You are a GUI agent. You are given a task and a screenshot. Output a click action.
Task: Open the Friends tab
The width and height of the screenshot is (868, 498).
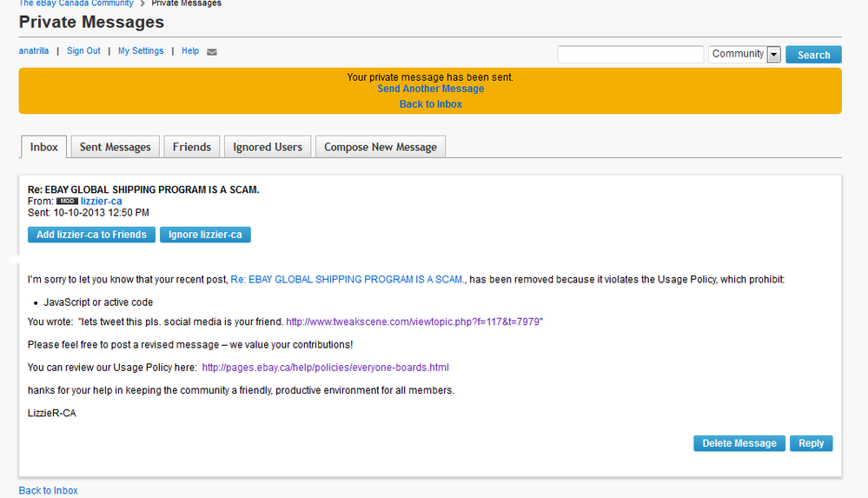pyautogui.click(x=191, y=147)
